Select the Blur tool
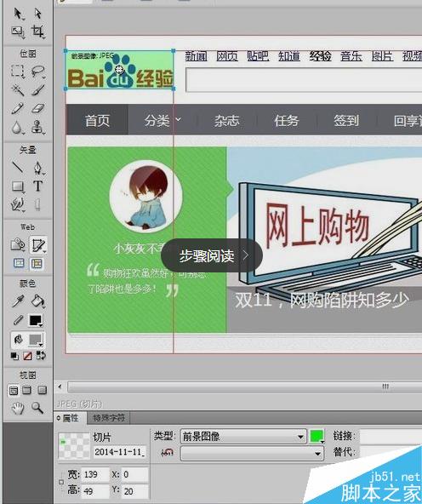This screenshot has height=504, width=422. point(17,128)
